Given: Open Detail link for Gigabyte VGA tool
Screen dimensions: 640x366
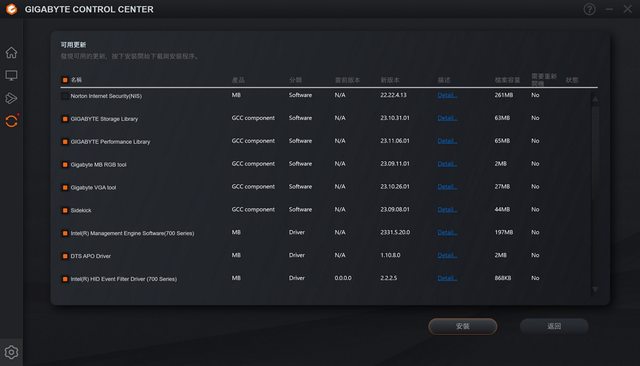Looking at the screenshot, I should pos(447,186).
